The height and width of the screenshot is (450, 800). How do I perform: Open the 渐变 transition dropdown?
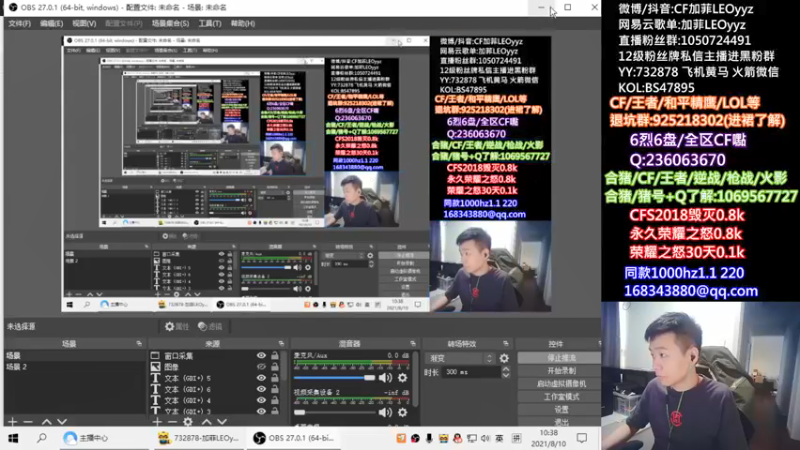click(x=459, y=359)
